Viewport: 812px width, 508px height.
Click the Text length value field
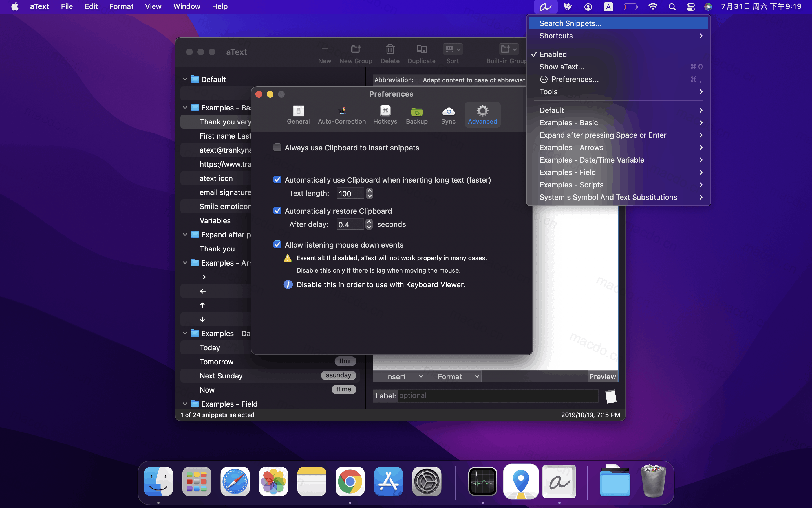[x=350, y=194]
